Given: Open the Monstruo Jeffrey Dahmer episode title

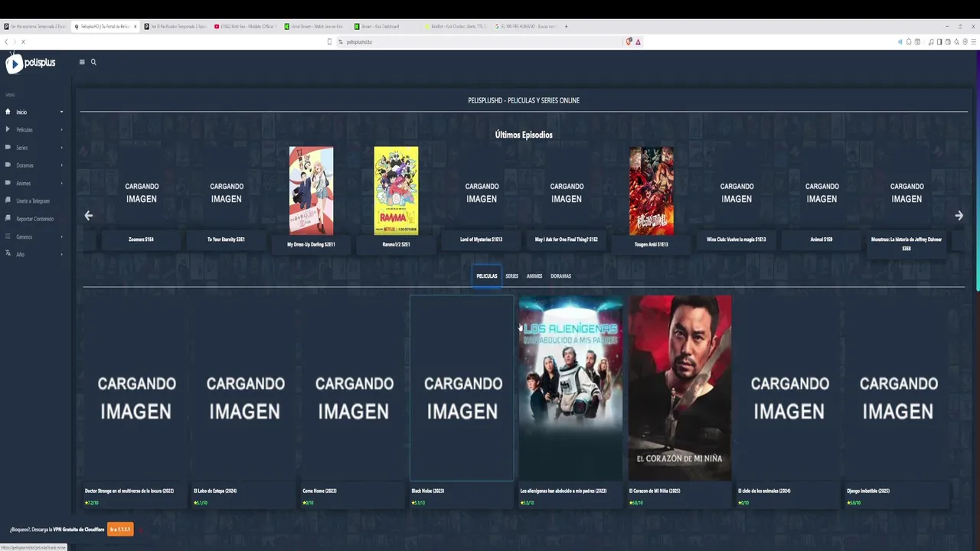Looking at the screenshot, I should click(906, 244).
